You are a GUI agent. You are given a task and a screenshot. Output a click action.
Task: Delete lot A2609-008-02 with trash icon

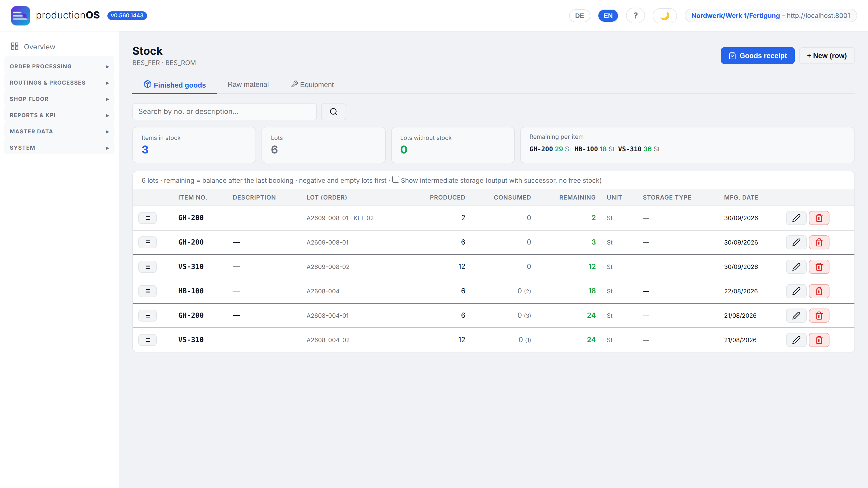[x=819, y=267]
